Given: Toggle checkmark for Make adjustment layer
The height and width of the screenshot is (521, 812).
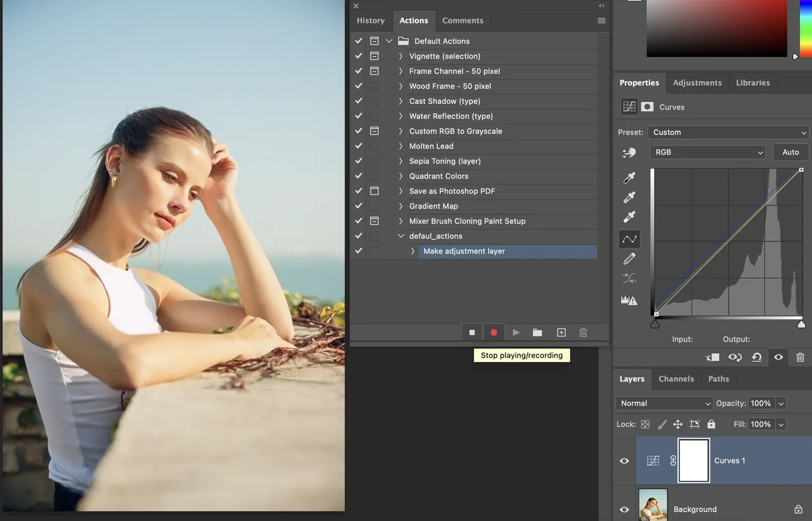Looking at the screenshot, I should pyautogui.click(x=358, y=251).
